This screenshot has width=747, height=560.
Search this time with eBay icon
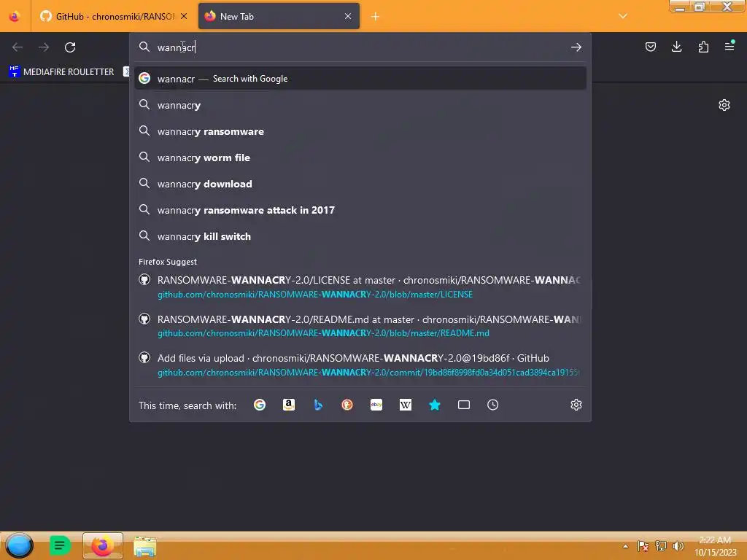(x=376, y=405)
